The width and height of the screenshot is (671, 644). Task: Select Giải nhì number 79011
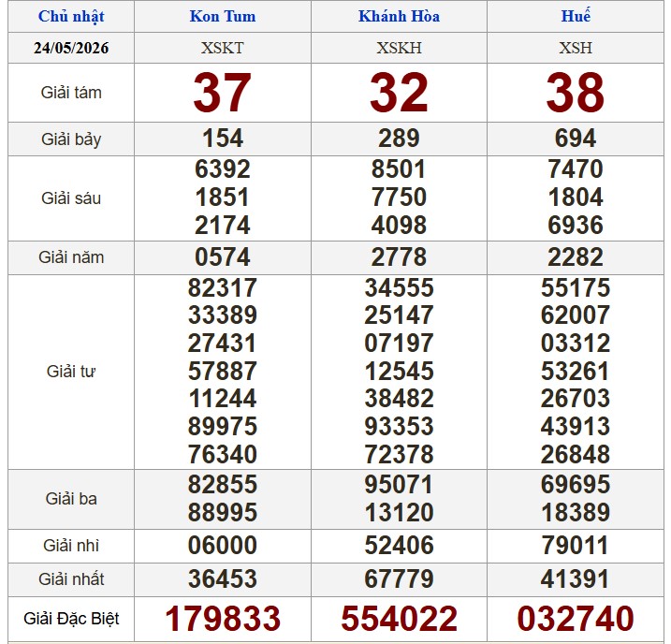[576, 546]
